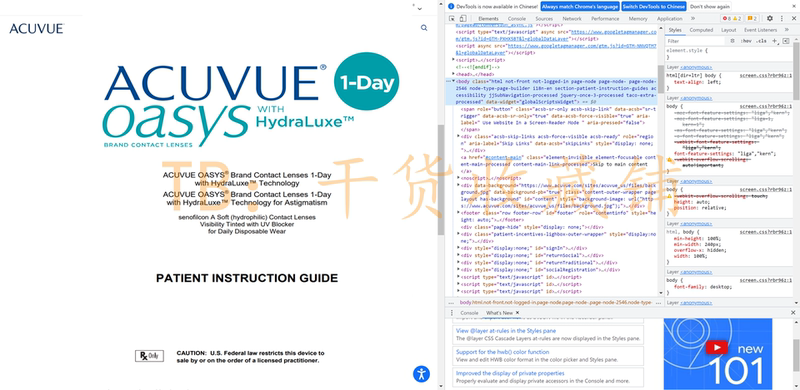Click the Don't show again button
800x390 pixels.
(x=710, y=7)
